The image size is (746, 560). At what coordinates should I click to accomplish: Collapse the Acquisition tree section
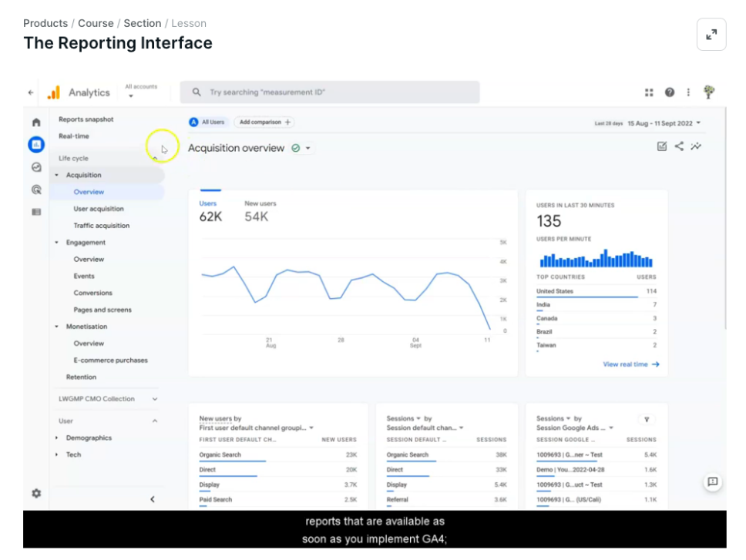(56, 176)
